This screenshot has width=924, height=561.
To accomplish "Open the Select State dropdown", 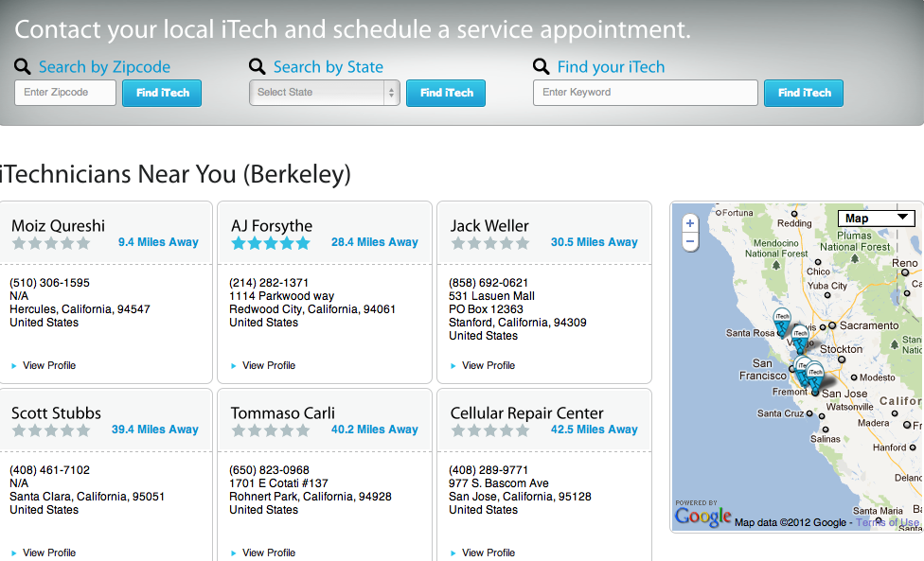I will pos(324,93).
